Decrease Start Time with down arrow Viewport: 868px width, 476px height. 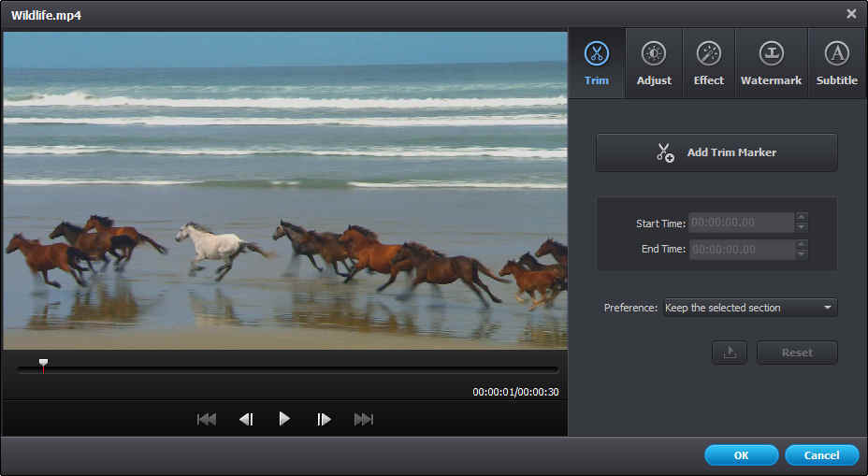click(x=801, y=227)
